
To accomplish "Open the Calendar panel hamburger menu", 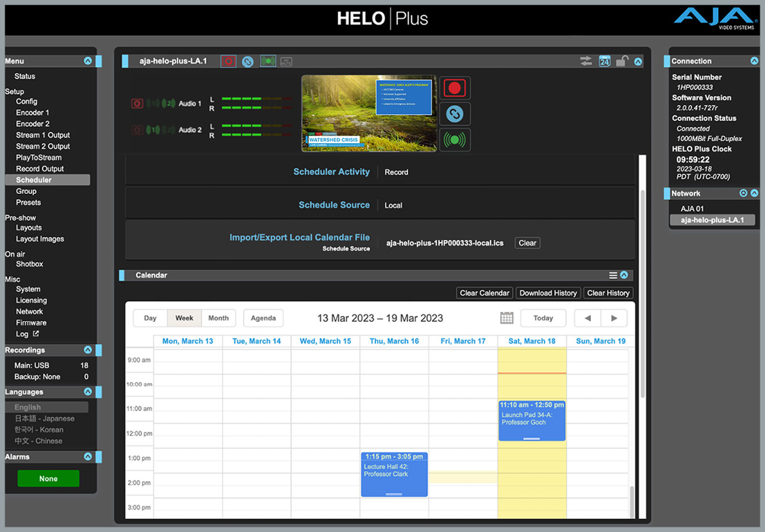I will (613, 276).
